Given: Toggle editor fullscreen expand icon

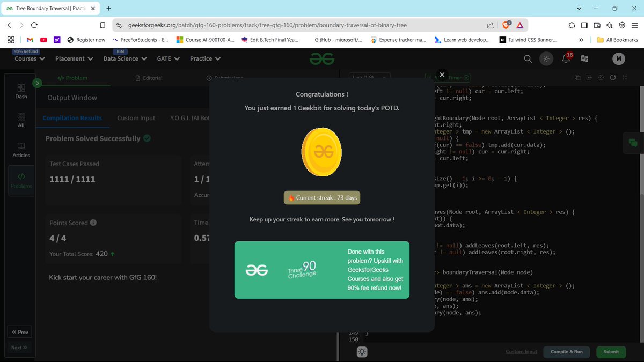Looking at the screenshot, I should (625, 78).
